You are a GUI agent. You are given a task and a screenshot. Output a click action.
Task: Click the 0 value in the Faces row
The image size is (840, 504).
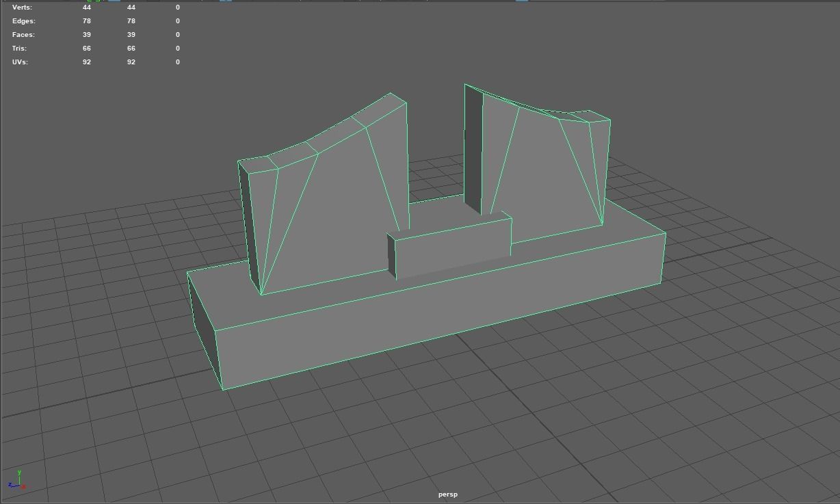click(178, 35)
